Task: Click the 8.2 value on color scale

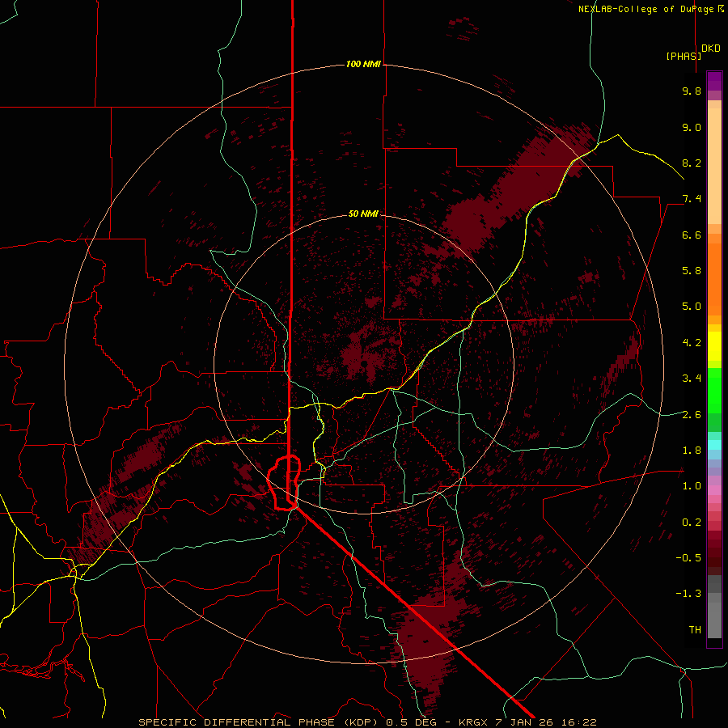Action: tap(692, 163)
